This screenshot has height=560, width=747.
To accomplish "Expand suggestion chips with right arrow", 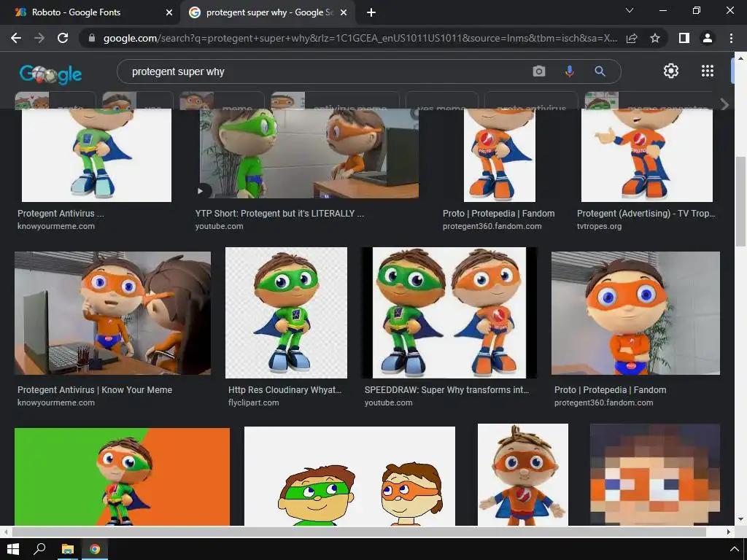I will coord(724,104).
